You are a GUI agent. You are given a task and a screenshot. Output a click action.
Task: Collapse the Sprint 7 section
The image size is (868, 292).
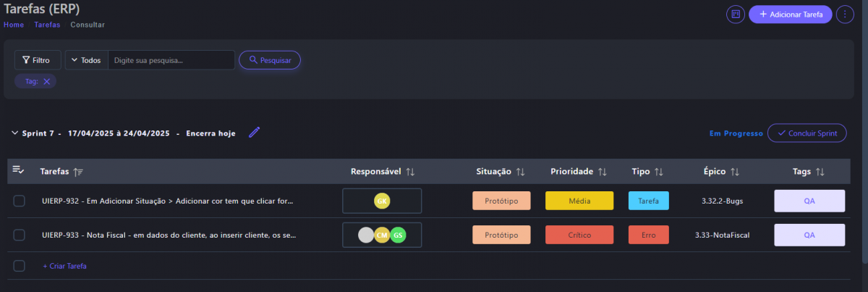(14, 133)
